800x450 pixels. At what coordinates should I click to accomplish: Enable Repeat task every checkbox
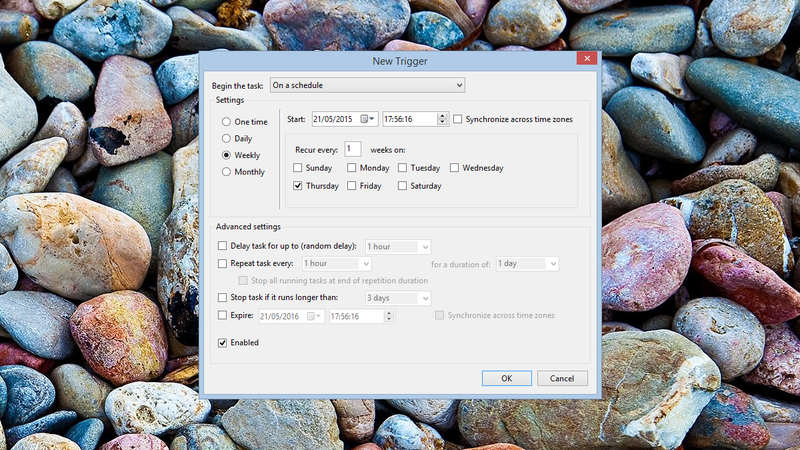tap(222, 263)
